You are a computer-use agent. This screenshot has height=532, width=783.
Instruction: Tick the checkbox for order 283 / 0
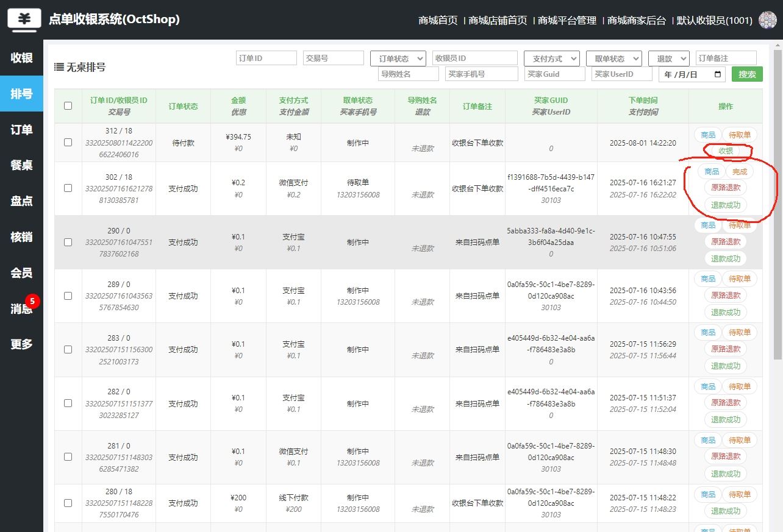pyautogui.click(x=68, y=349)
